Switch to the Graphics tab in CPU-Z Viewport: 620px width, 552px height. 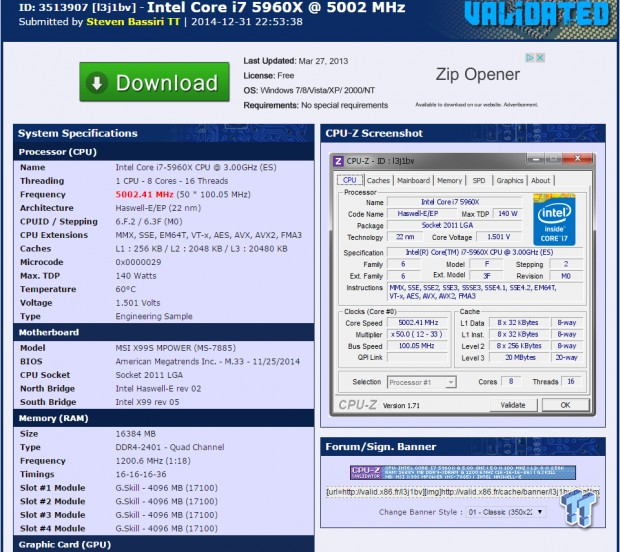tap(510, 180)
